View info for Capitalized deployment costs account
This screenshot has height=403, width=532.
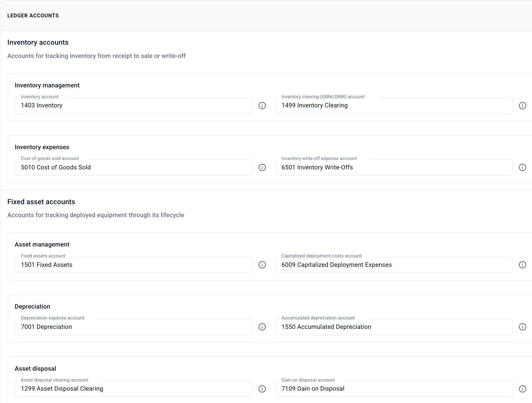tap(523, 265)
